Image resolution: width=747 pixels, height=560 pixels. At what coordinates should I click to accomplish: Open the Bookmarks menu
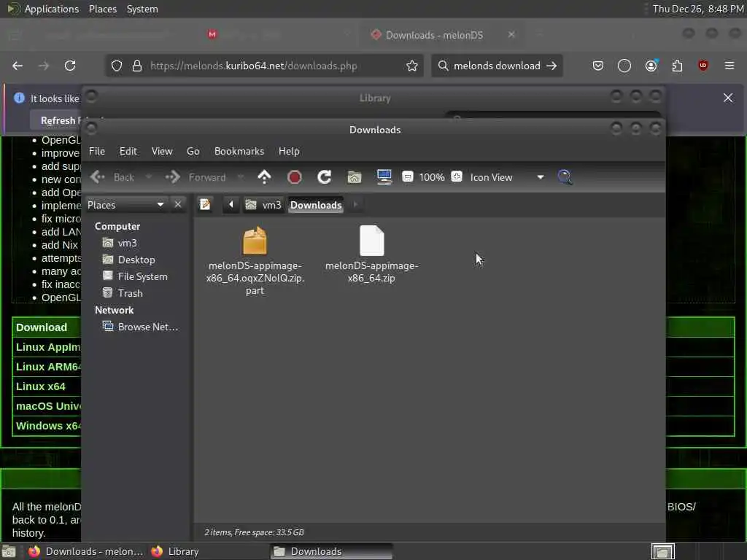(x=239, y=151)
